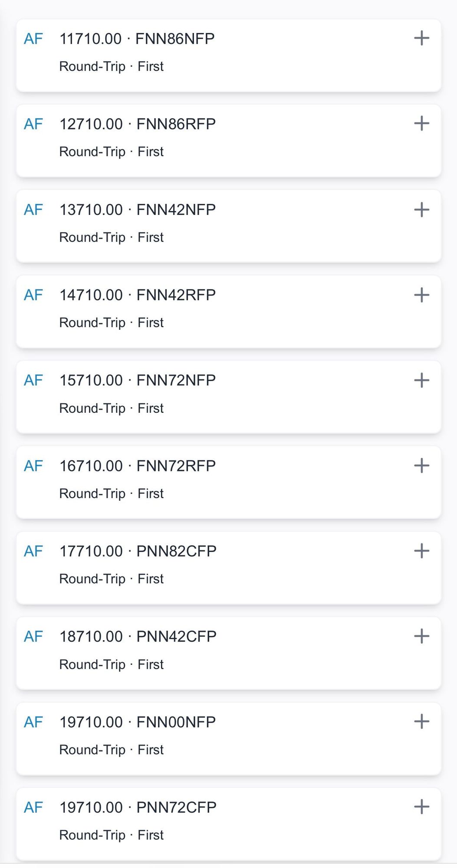Image resolution: width=457 pixels, height=868 pixels.
Task: Select the 14710.00 FNN42RFP fare title
Action: tap(137, 295)
